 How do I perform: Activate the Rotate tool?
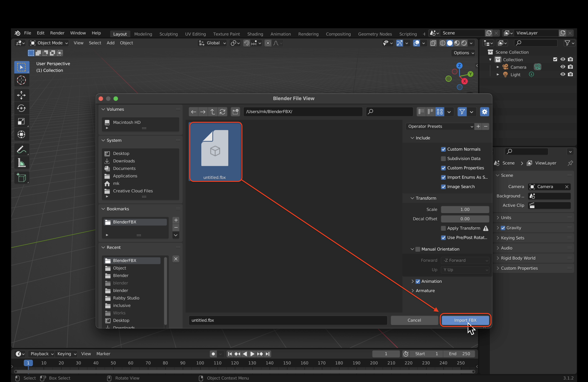pyautogui.click(x=22, y=108)
